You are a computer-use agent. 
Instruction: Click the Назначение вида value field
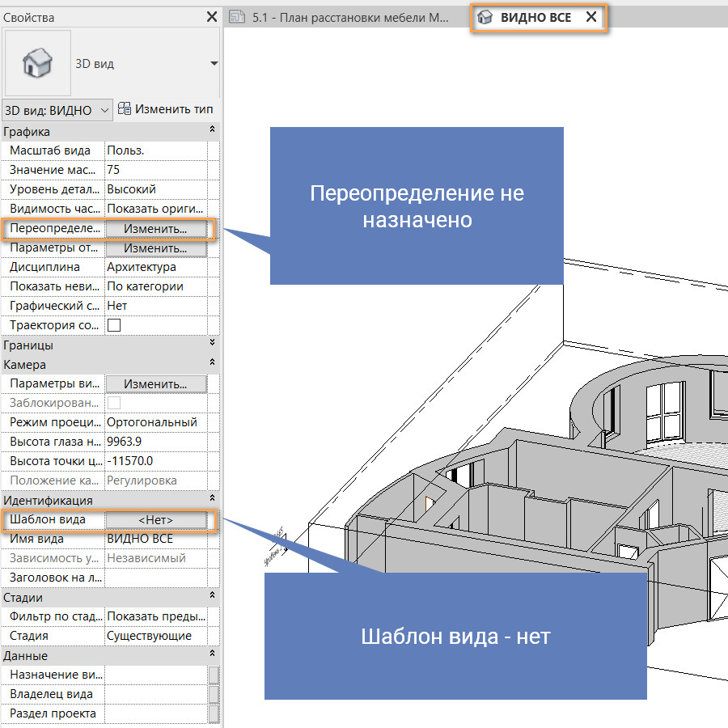point(156,675)
